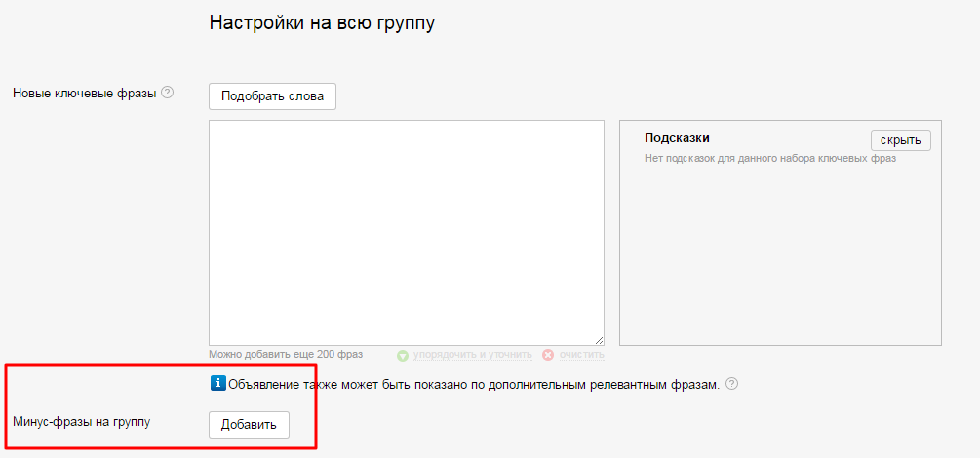Click the Нет подсказок message text
Image resolution: width=980 pixels, height=458 pixels.
click(769, 158)
